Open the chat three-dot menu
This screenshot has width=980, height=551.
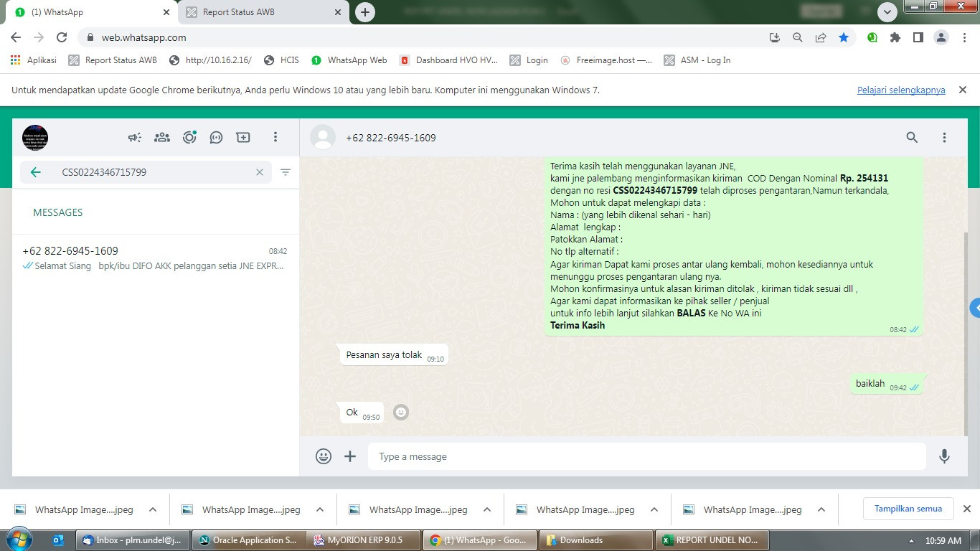(x=944, y=137)
